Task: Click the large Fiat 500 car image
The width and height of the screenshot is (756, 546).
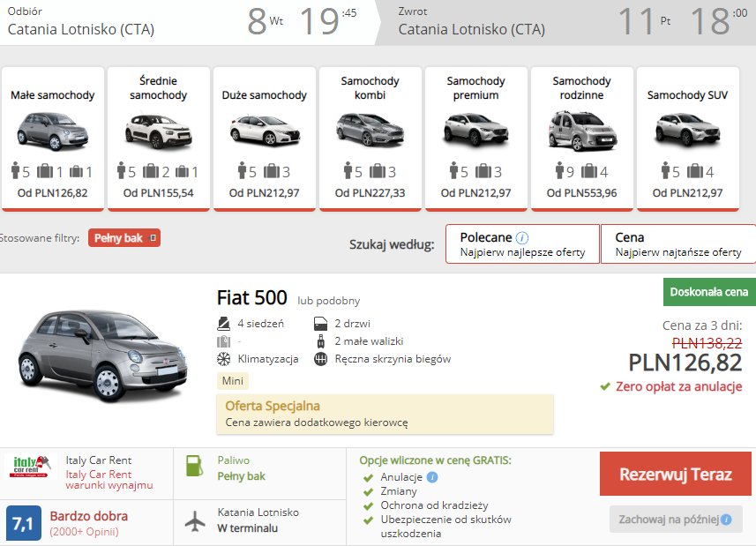Action: point(102,355)
